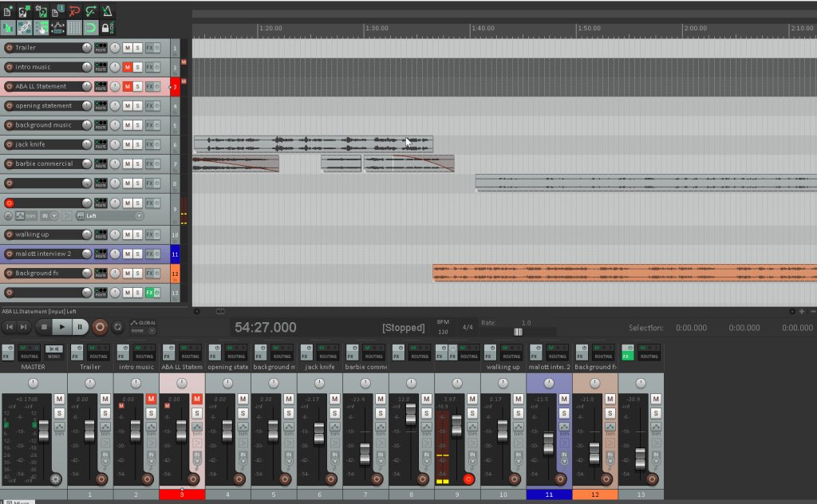
Task: Solo ABA LL Statement track in track panel
Action: point(137,86)
